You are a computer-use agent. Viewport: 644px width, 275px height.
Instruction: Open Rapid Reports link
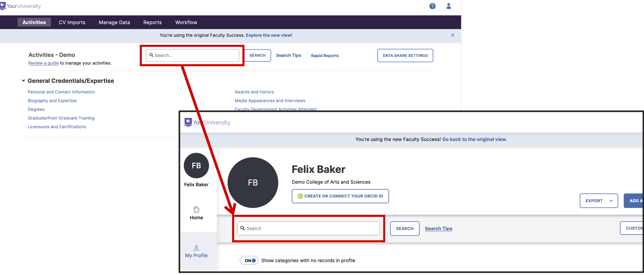[325, 56]
